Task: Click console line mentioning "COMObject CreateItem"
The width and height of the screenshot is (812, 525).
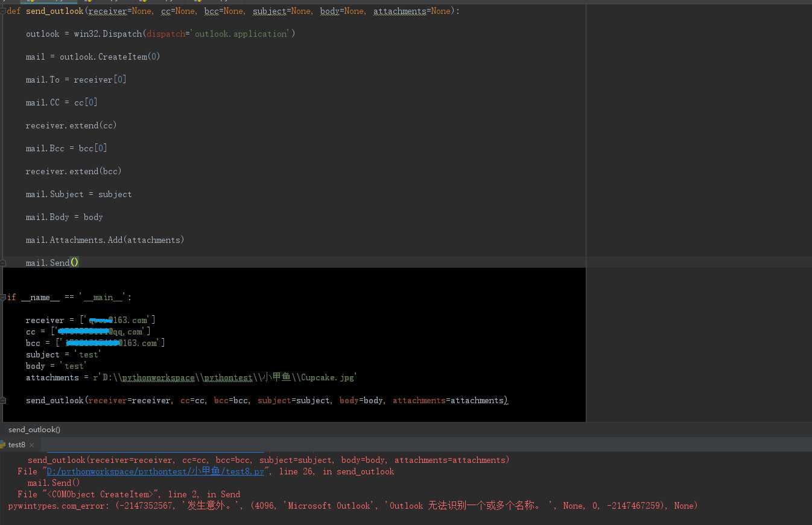Action: (129, 494)
